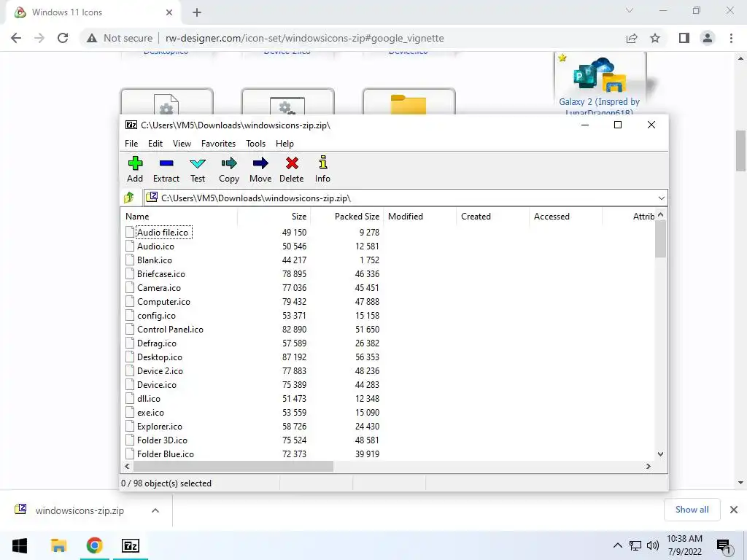
Task: Select the Copy toolbar icon
Action: pos(228,163)
